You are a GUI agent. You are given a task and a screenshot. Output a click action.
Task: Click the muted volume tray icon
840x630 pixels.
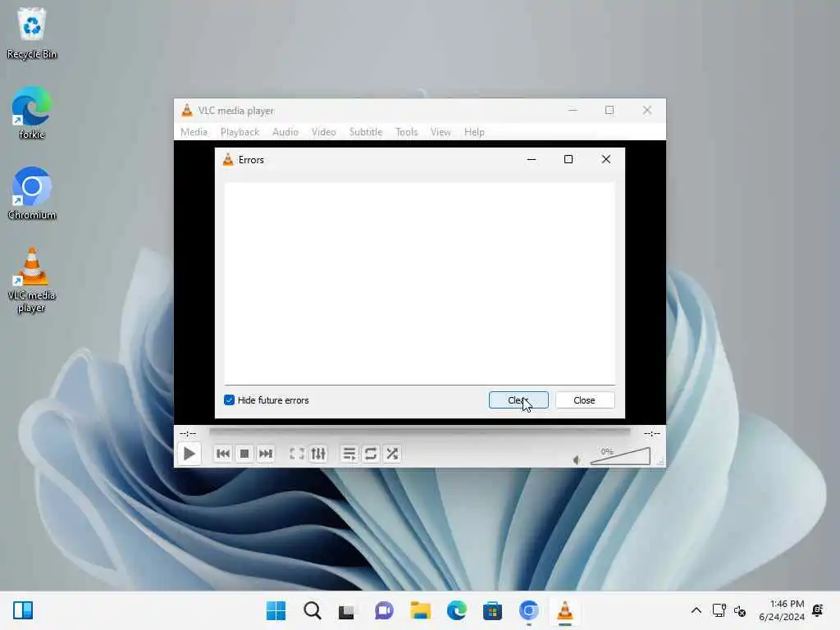740,610
